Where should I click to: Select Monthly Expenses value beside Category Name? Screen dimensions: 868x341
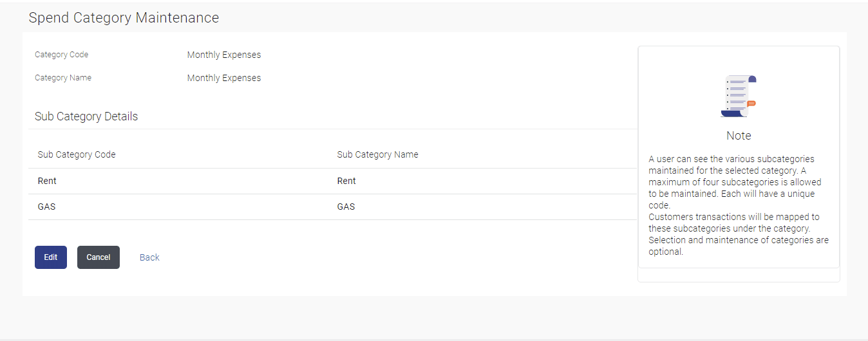tap(224, 78)
